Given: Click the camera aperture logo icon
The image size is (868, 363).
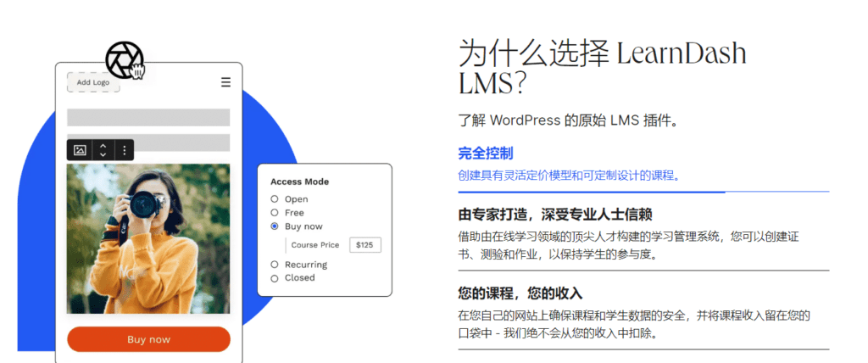Looking at the screenshot, I should [125, 59].
